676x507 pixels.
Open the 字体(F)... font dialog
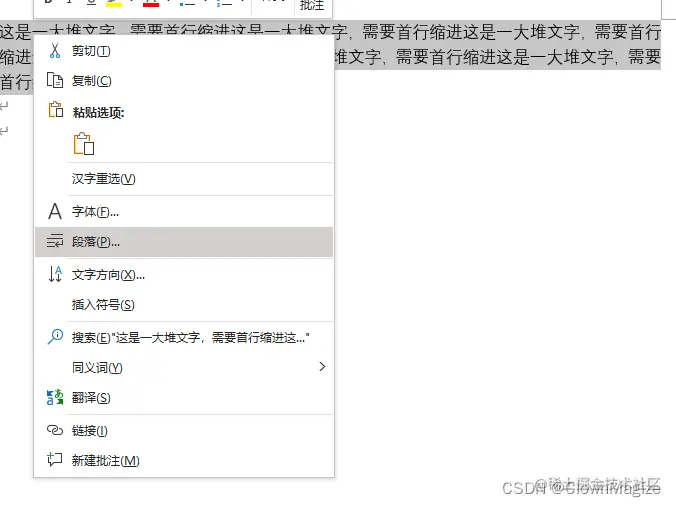tap(184, 212)
